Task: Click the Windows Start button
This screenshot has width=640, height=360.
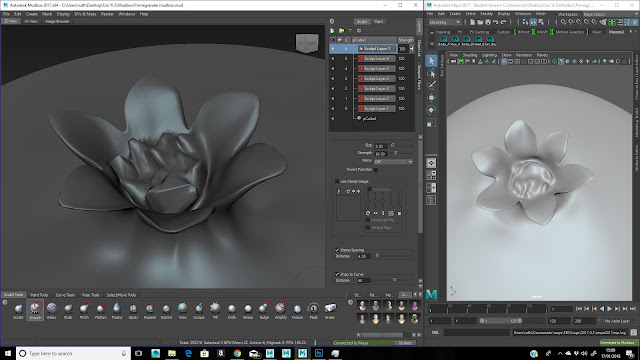Action: [7, 353]
